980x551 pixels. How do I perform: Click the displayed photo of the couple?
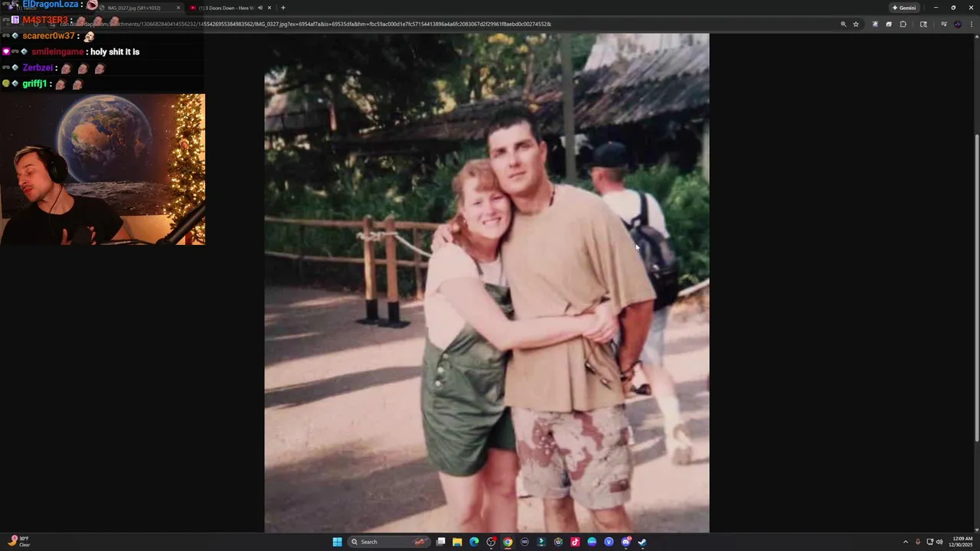pyautogui.click(x=487, y=282)
